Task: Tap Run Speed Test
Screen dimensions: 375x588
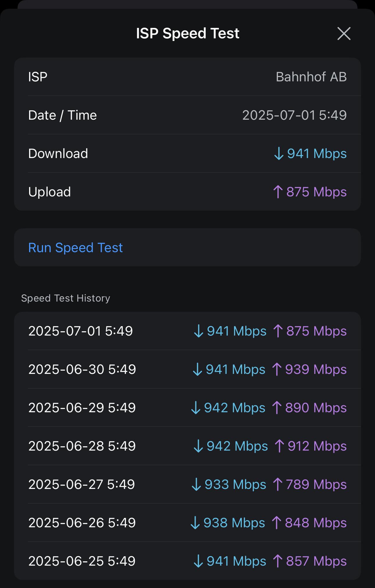Action: point(76,248)
